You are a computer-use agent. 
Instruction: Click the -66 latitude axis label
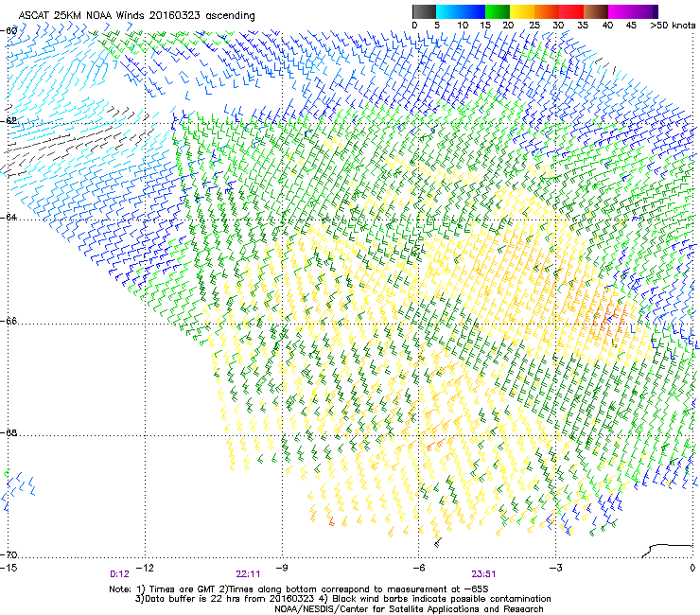[9, 321]
